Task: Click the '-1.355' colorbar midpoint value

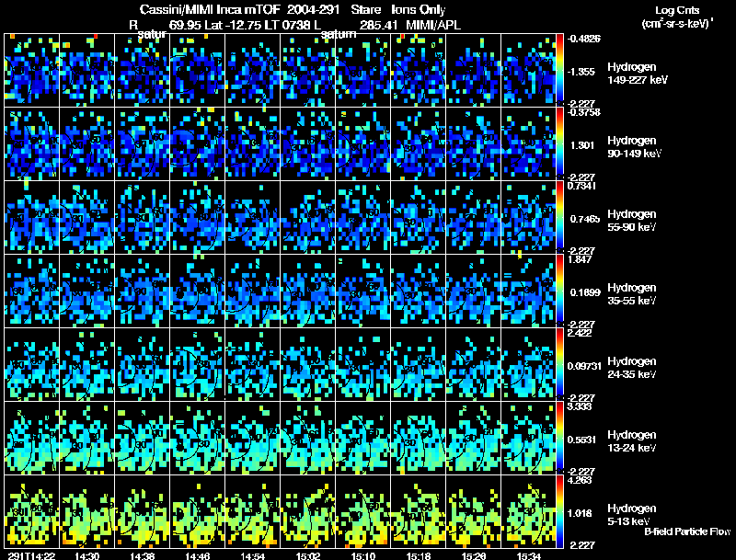Action: tap(581, 72)
